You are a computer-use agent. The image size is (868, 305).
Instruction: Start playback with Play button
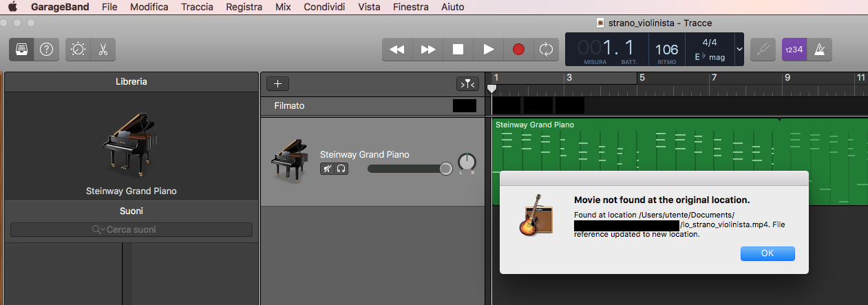point(488,50)
